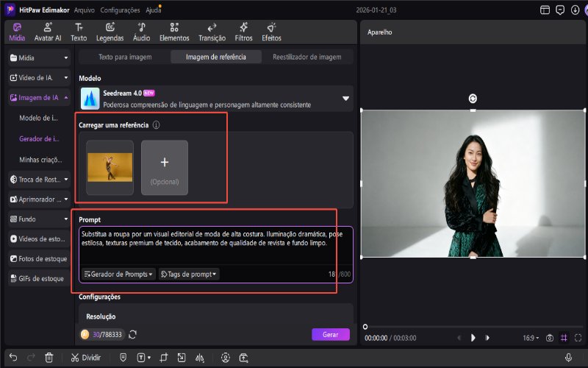Image resolution: width=588 pixels, height=368 pixels.
Task: Toggle the grid overlay icon in preview
Action: click(564, 338)
